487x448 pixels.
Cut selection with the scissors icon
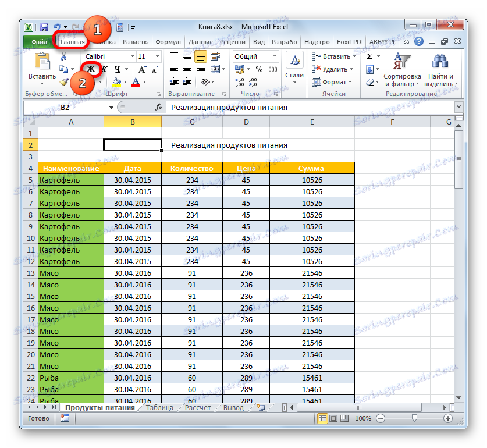[x=63, y=56]
